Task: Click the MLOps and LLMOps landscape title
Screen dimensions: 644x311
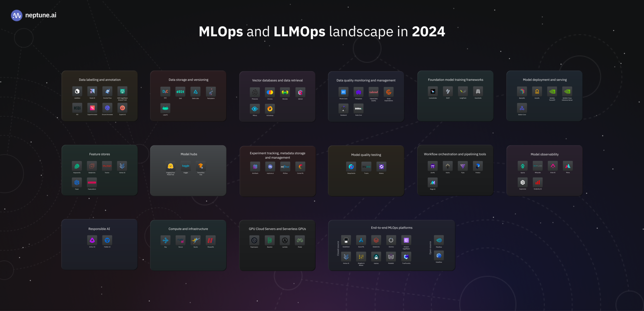Action: pos(322,32)
